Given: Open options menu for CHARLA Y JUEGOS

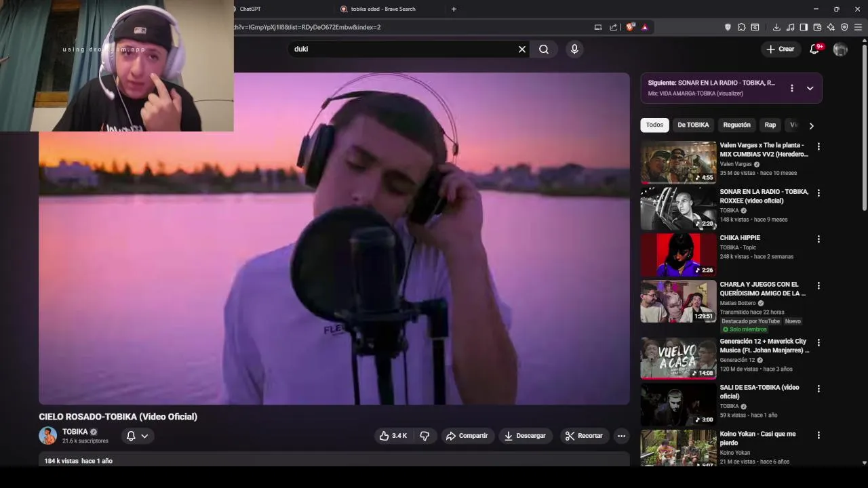Looking at the screenshot, I should pos(818,286).
